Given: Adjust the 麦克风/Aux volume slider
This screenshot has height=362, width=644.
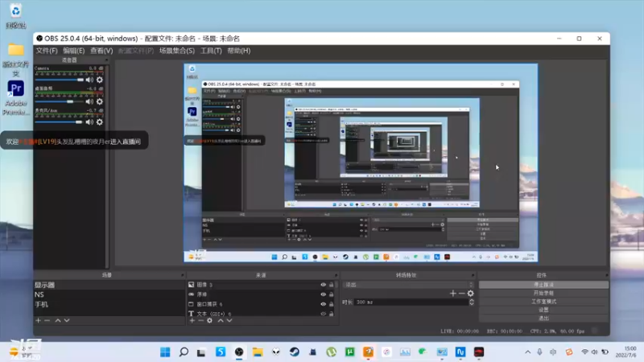Looking at the screenshot, I should click(60, 122).
